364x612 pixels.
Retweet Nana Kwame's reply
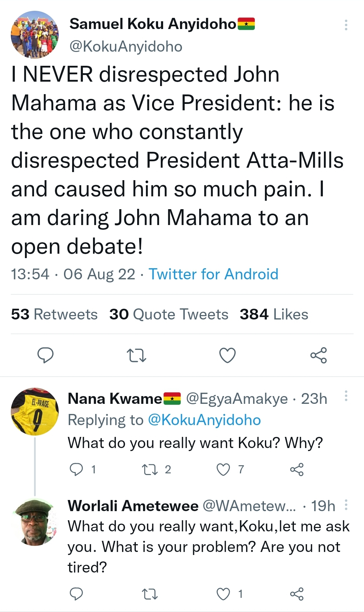pos(150,469)
